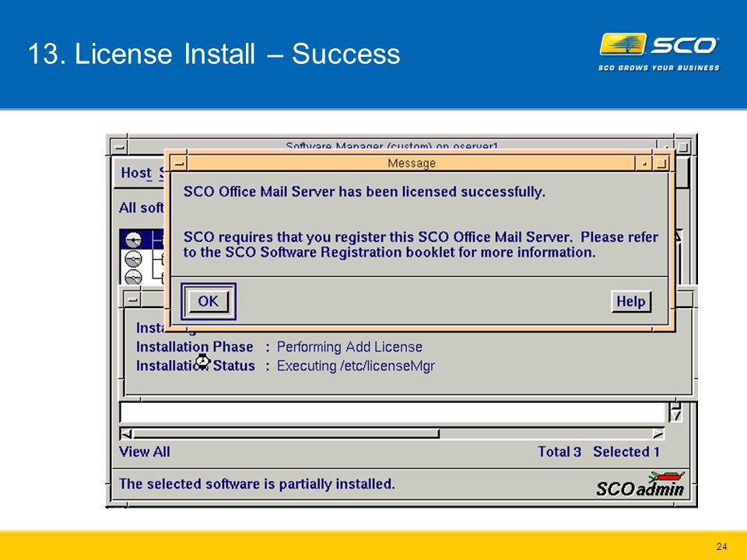Select the highlighted first software disc icon
The width and height of the screenshot is (747, 560).
(x=133, y=239)
